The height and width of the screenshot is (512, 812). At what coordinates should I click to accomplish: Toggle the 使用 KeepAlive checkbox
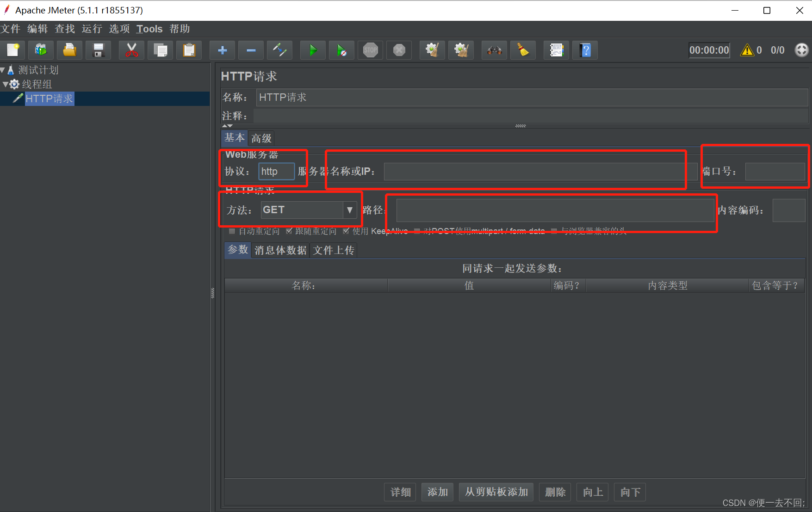pyautogui.click(x=346, y=231)
